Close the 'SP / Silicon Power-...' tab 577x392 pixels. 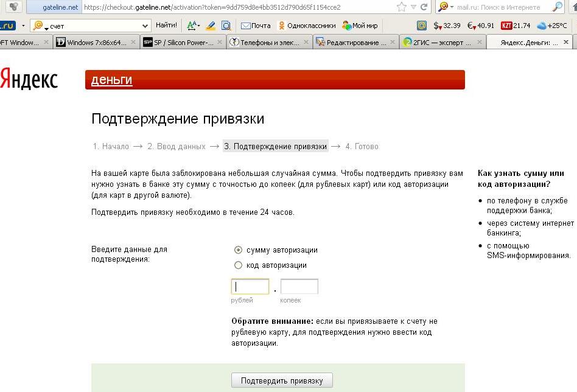click(x=220, y=42)
